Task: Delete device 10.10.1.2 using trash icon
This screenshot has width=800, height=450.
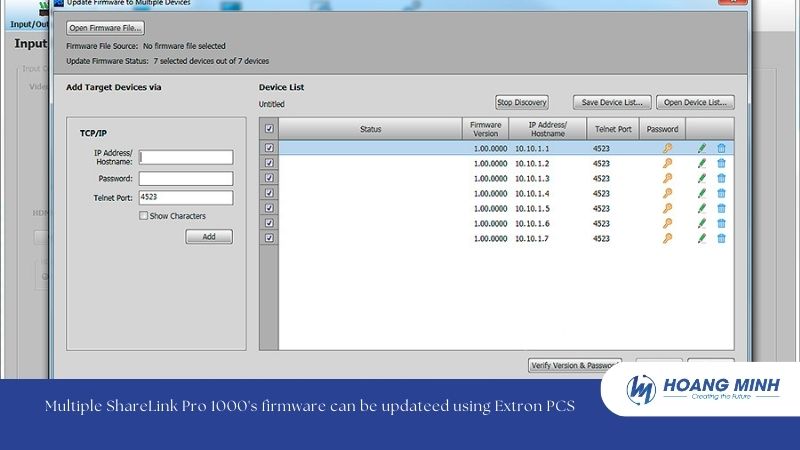Action: [x=721, y=163]
